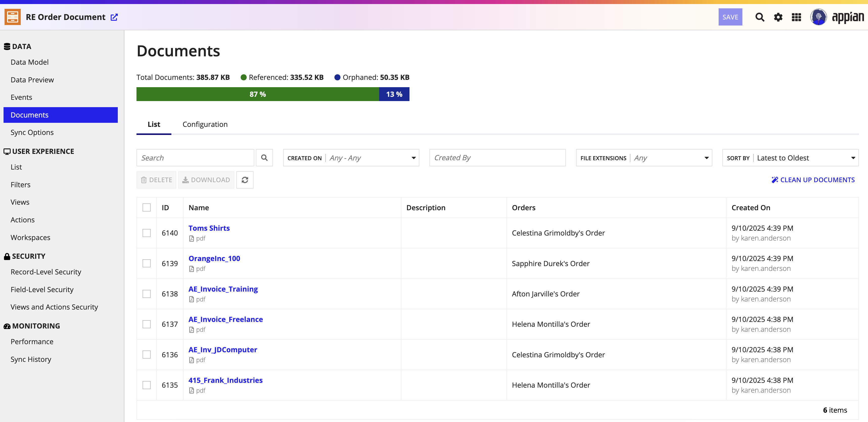Open the RE Order Document external link icon

[114, 17]
